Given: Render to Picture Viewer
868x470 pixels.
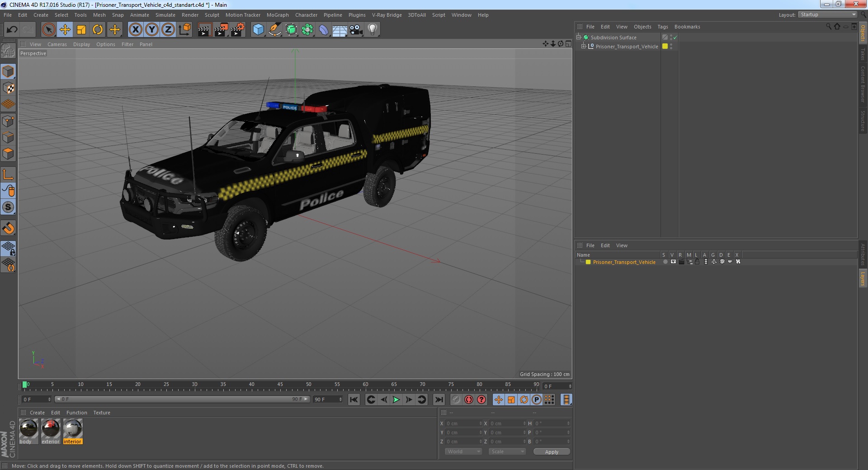Looking at the screenshot, I should pos(221,30).
